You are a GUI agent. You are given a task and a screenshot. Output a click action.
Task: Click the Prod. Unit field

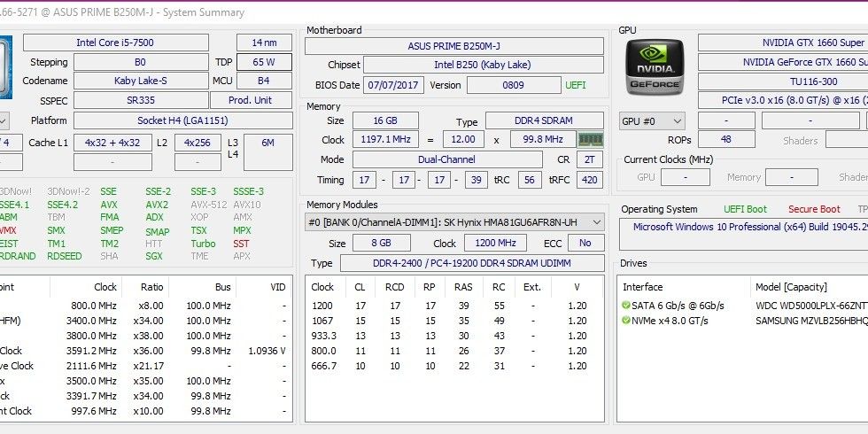click(x=251, y=100)
